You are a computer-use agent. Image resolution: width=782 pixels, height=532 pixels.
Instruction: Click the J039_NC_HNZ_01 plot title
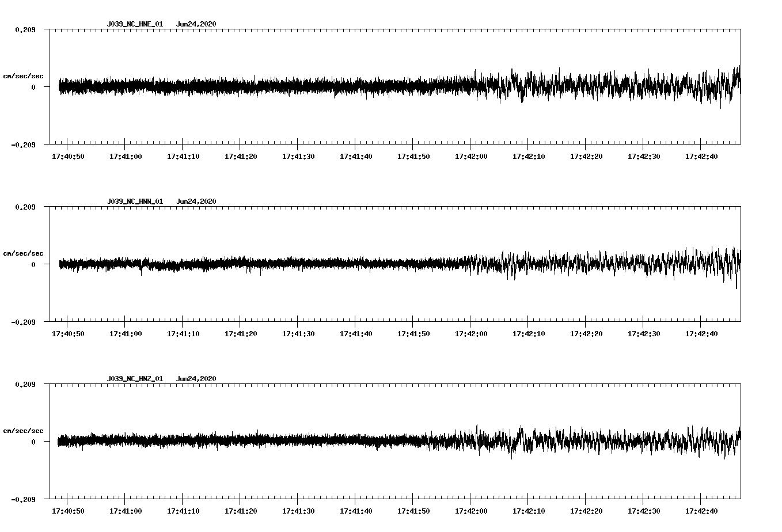pos(135,379)
